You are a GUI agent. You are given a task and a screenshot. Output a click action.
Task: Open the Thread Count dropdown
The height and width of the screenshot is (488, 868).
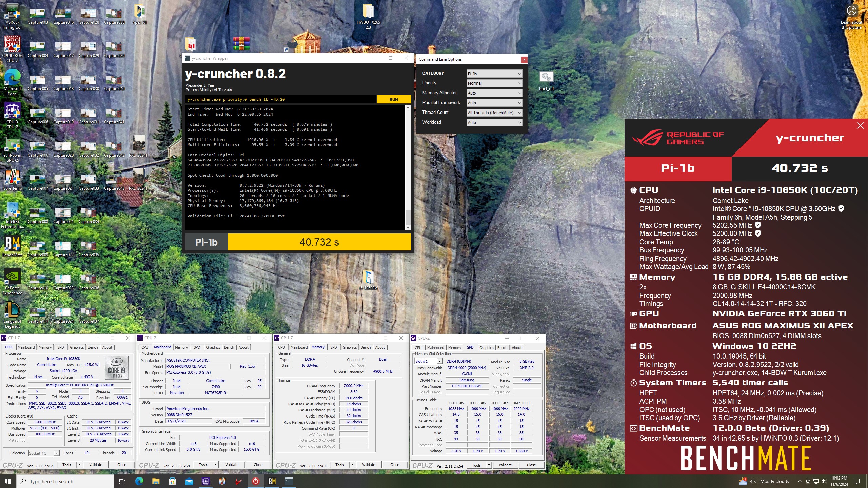point(494,113)
